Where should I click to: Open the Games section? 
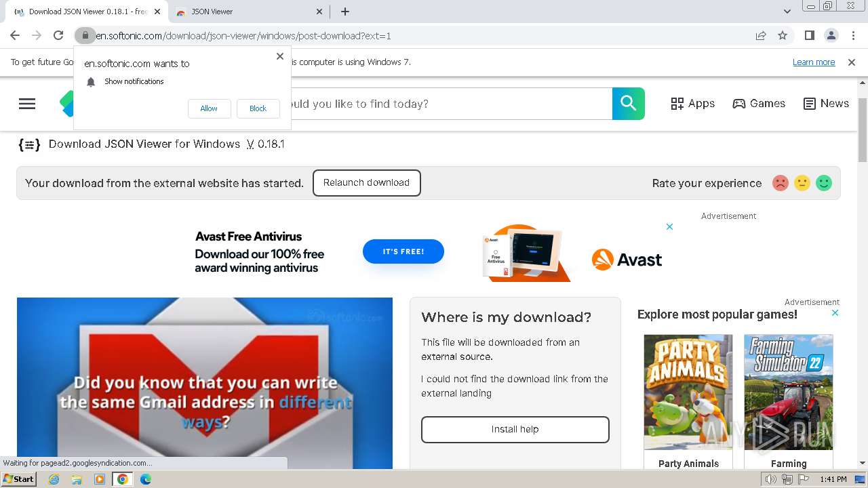[759, 104]
